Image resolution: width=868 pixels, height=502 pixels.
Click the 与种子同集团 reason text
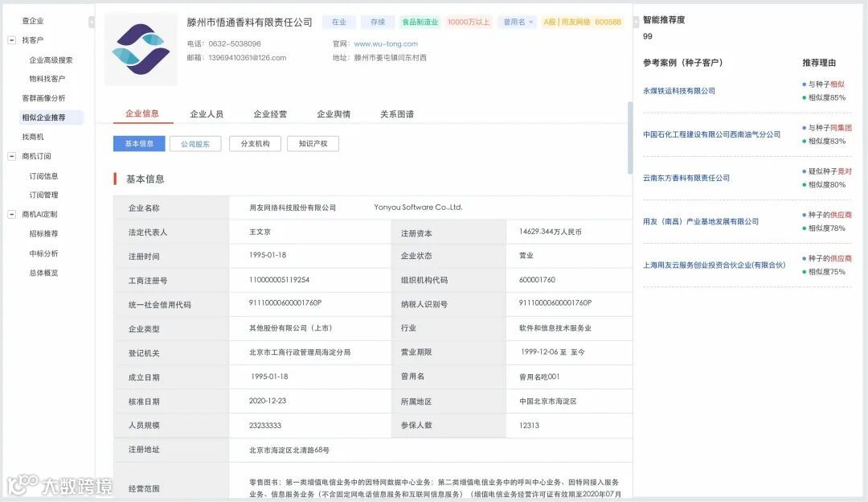(x=829, y=128)
